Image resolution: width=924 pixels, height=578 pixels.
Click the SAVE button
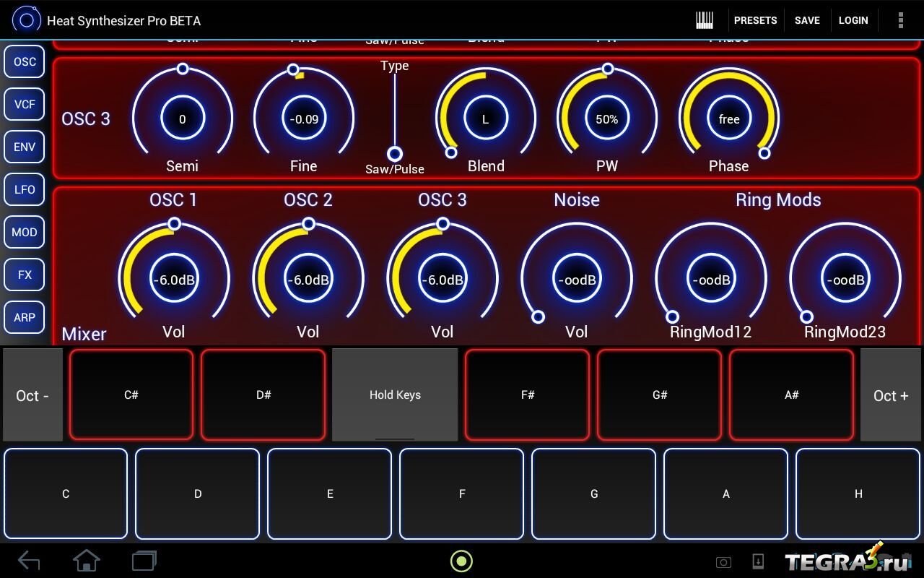(x=807, y=20)
